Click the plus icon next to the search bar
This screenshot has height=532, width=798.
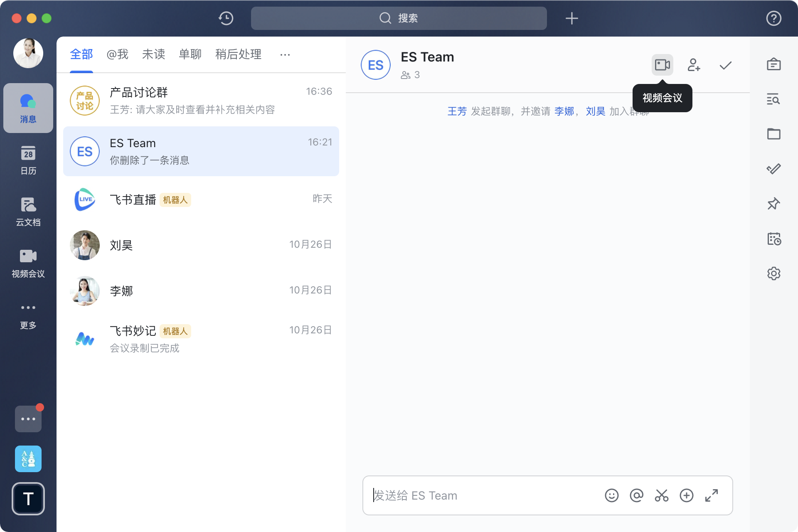[x=571, y=18]
